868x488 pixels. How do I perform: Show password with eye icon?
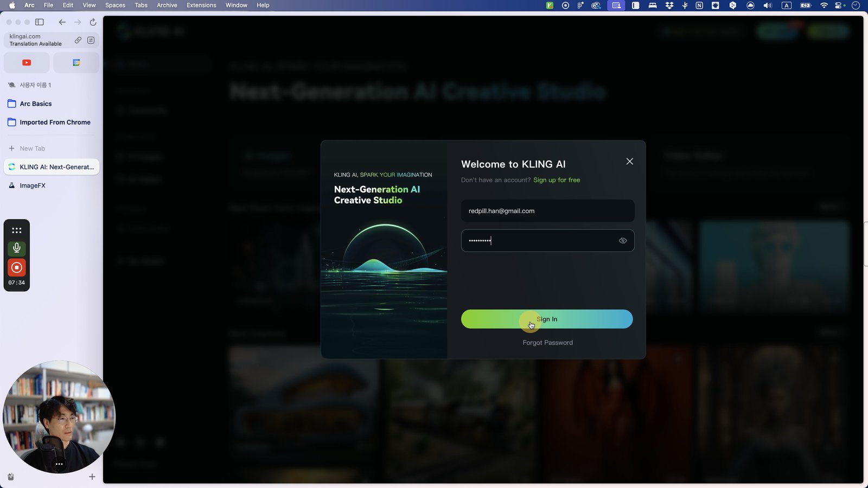click(623, 241)
